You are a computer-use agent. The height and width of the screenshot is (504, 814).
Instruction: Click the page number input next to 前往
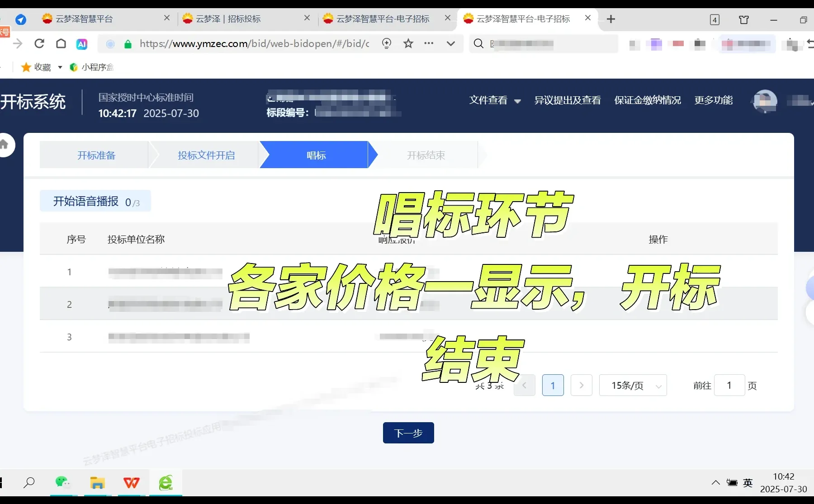point(729,385)
